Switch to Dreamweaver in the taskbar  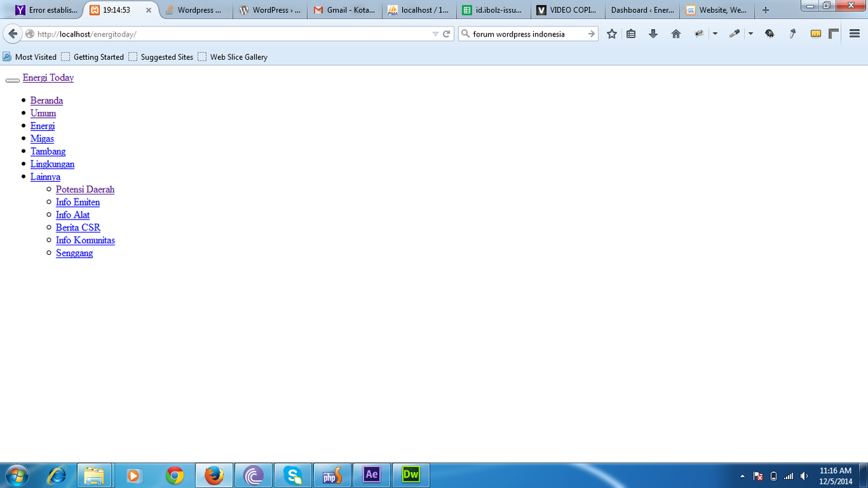411,475
